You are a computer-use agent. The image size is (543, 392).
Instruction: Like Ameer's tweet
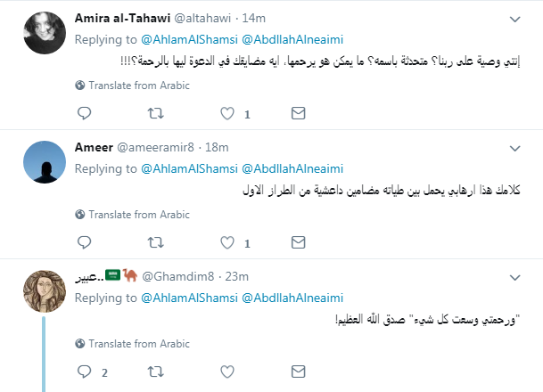tap(227, 241)
